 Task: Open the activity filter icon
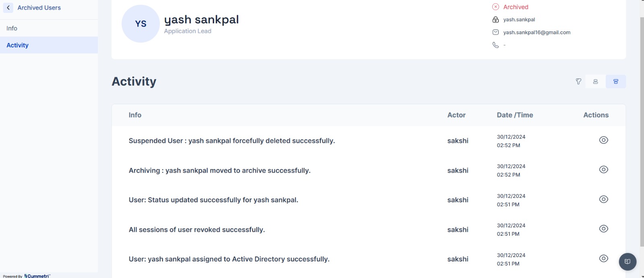click(x=578, y=82)
